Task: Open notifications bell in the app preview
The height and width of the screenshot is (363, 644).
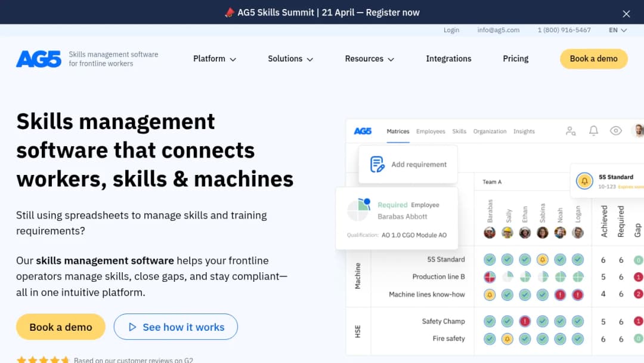Action: (x=593, y=131)
